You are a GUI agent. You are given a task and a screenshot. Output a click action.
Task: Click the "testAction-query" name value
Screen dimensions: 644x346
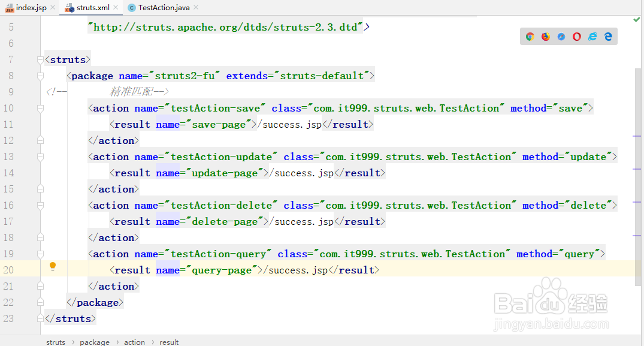tap(219, 254)
